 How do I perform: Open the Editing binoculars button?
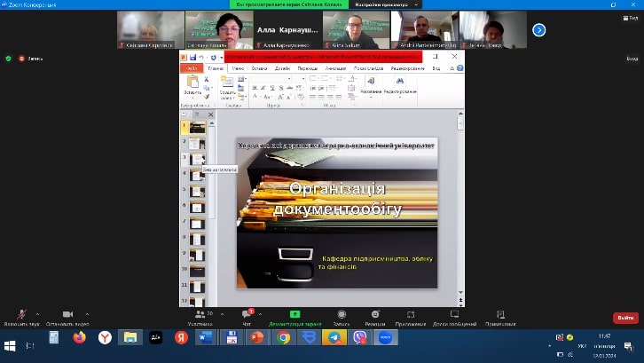tap(400, 86)
